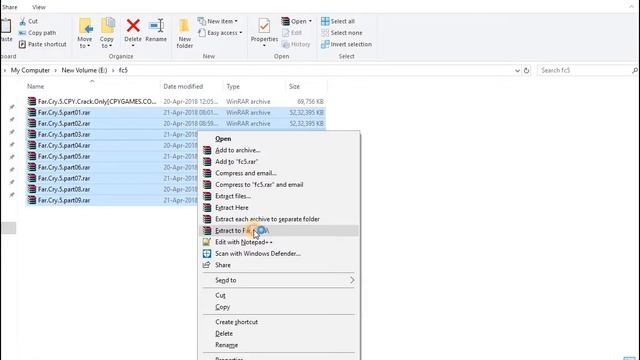Select Far.Cry.5.part02.rar
This screenshot has width=640, height=360.
176,123
